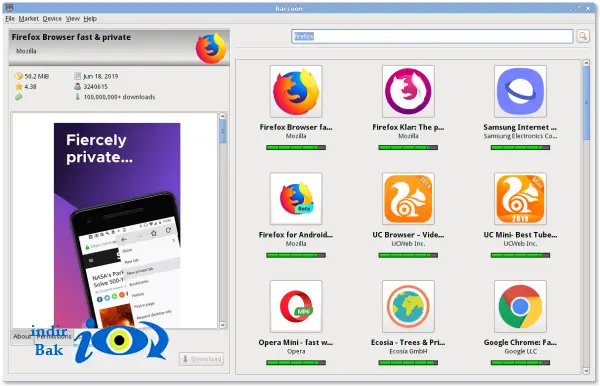This screenshot has width=600, height=386.
Task: Close the Raccoon window
Action: (588, 8)
